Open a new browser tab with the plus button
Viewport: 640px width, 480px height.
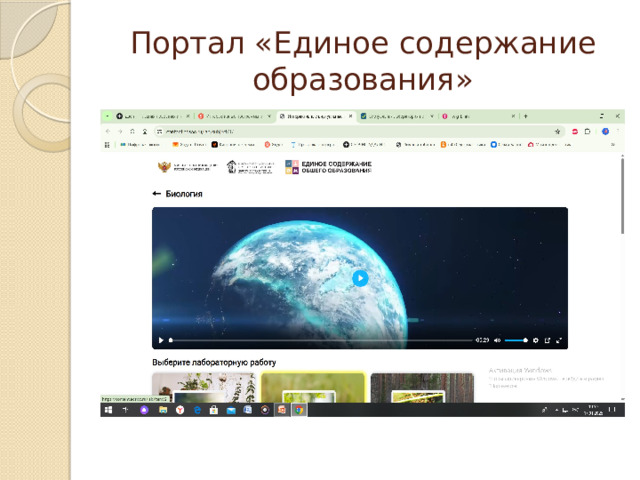(x=526, y=116)
